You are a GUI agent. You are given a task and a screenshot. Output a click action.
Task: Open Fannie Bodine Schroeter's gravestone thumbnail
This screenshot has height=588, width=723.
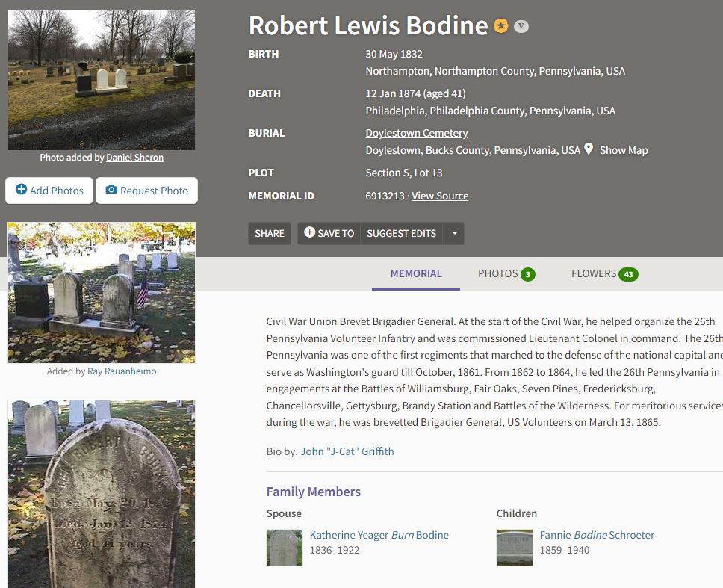pos(514,548)
